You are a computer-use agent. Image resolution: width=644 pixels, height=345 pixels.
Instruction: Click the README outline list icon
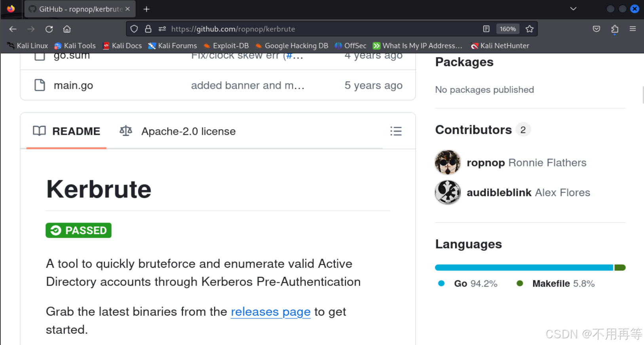pyautogui.click(x=396, y=131)
